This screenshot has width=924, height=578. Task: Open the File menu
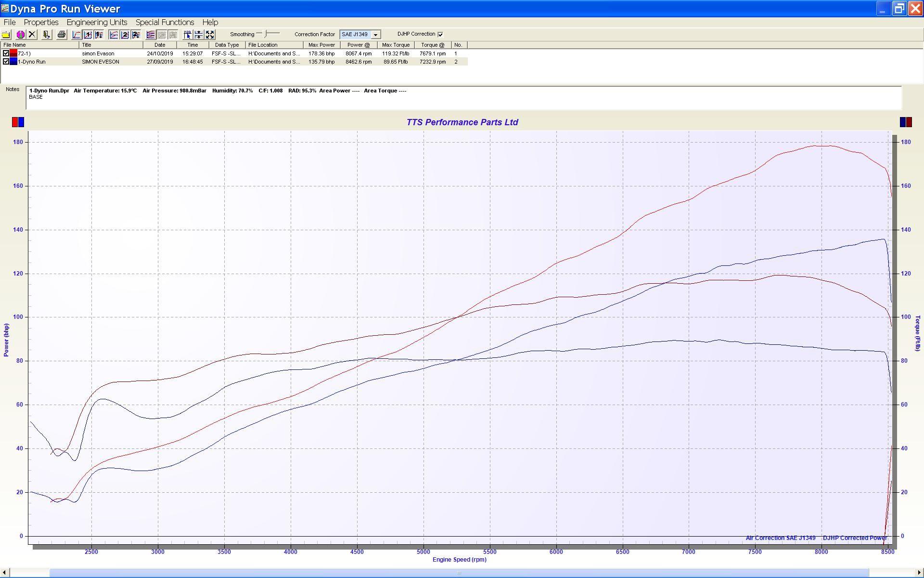(x=10, y=22)
